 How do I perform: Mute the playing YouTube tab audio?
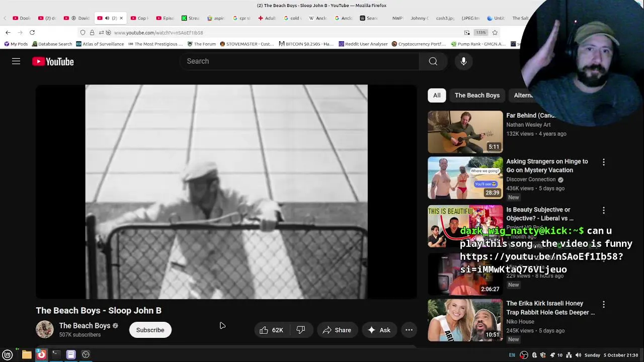pos(107,18)
